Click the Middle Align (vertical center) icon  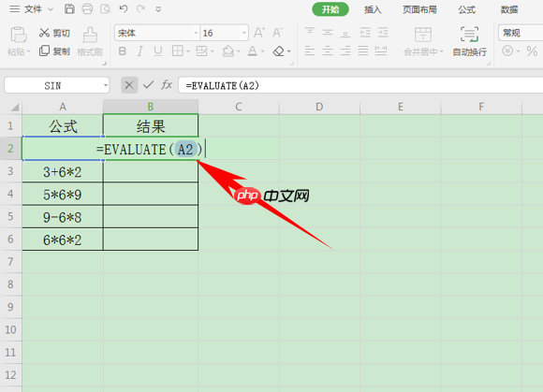[x=328, y=33]
